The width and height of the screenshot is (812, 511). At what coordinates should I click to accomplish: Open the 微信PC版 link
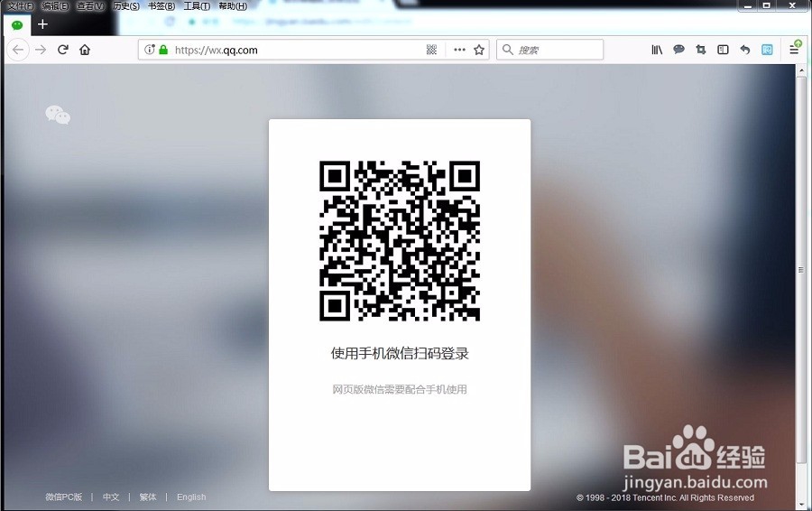tap(64, 497)
